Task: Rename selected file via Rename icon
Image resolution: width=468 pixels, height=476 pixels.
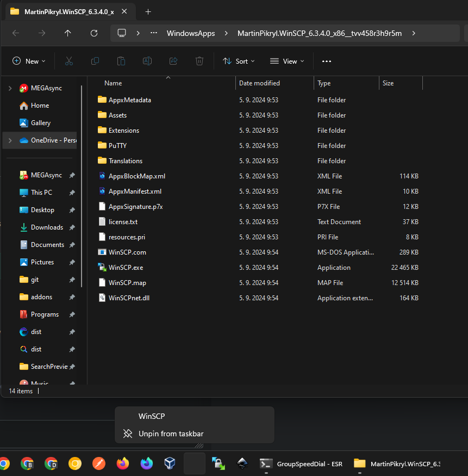Action: tap(147, 61)
